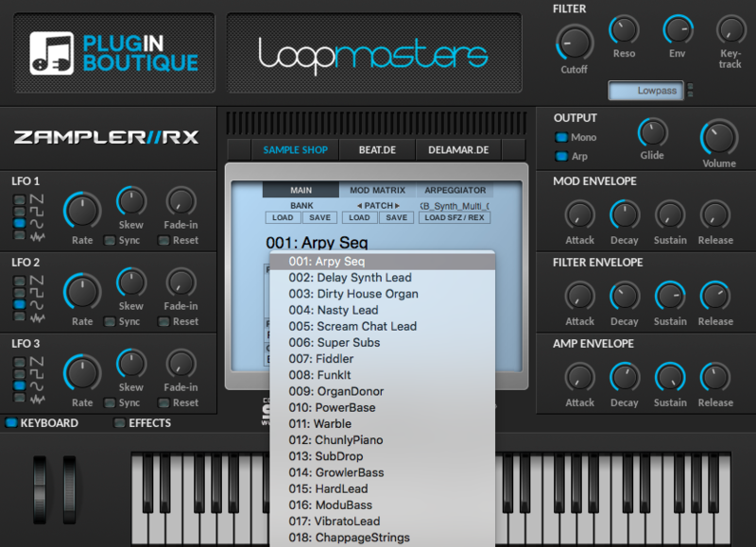Click previous patch arrow

pyautogui.click(x=359, y=206)
